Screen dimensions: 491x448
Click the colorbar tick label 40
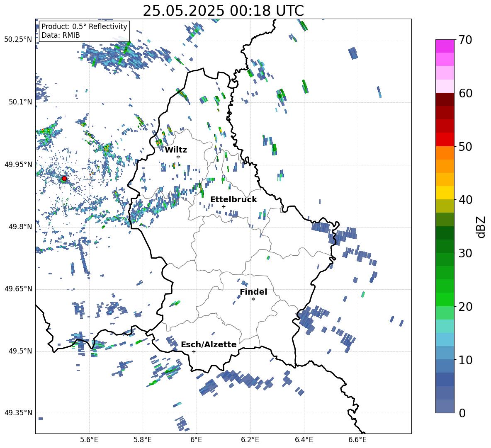coord(465,200)
